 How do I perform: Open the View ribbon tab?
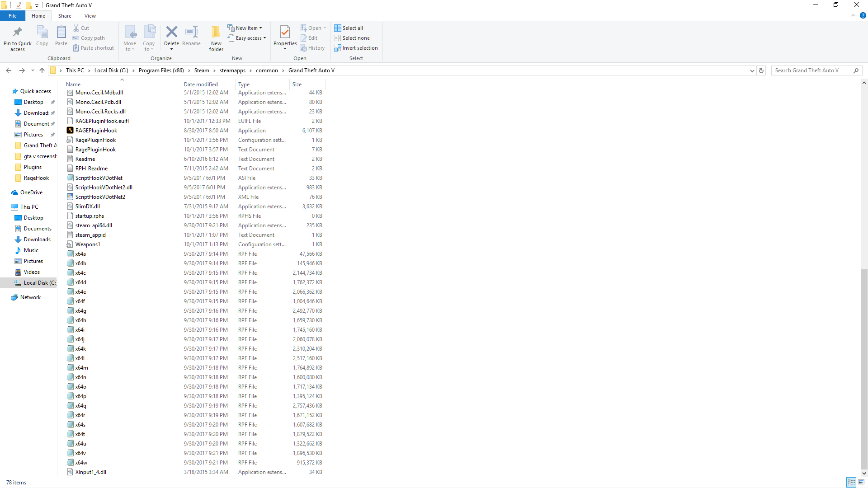[x=90, y=16]
